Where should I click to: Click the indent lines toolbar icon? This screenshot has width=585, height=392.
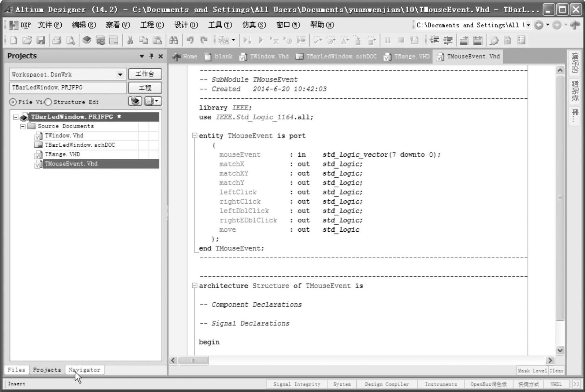tap(435, 40)
